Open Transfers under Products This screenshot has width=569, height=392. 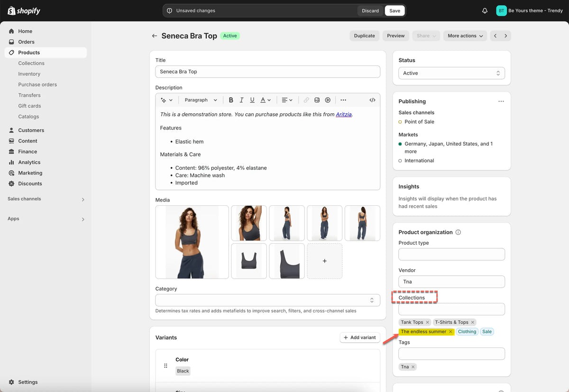tap(29, 95)
